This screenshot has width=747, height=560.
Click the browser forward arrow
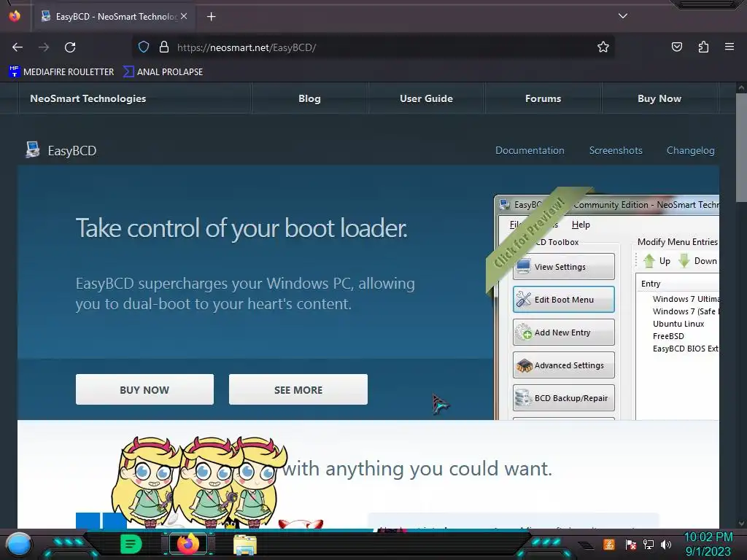pos(44,47)
